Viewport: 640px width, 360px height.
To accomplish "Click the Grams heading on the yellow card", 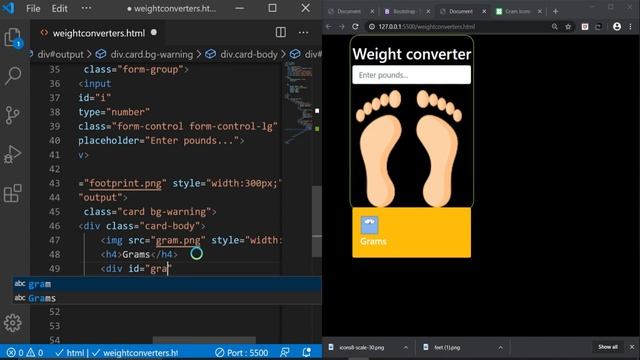I will (373, 241).
